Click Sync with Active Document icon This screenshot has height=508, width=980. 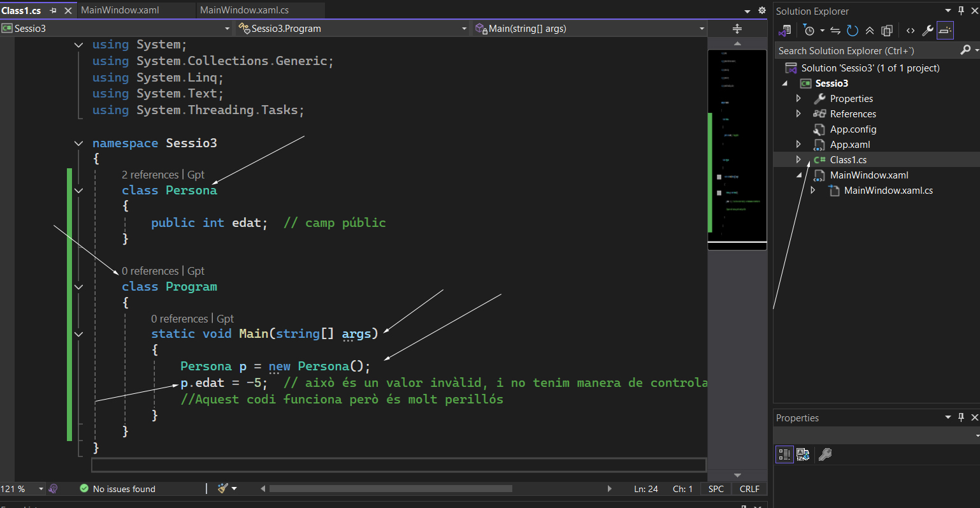pos(835,31)
